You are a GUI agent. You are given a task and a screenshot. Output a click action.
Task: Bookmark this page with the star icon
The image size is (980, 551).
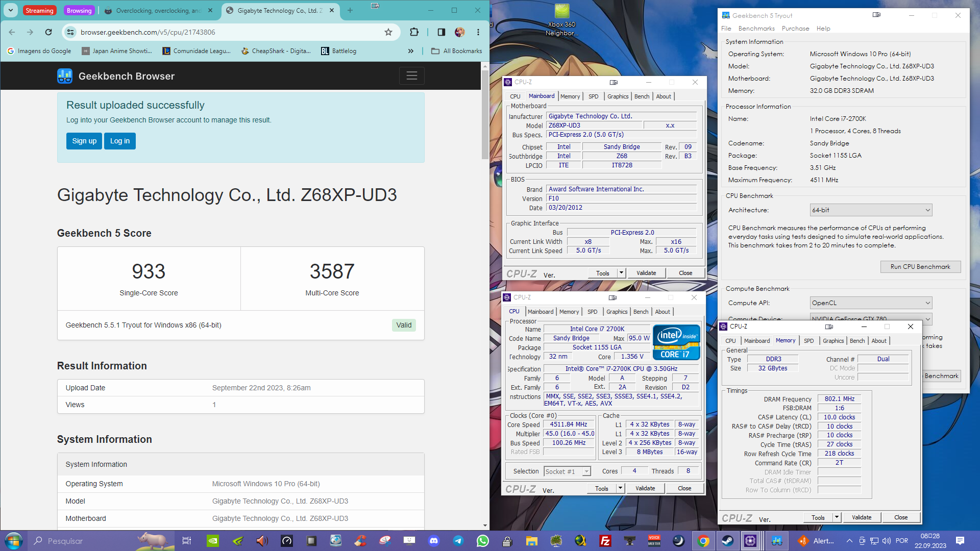point(388,32)
